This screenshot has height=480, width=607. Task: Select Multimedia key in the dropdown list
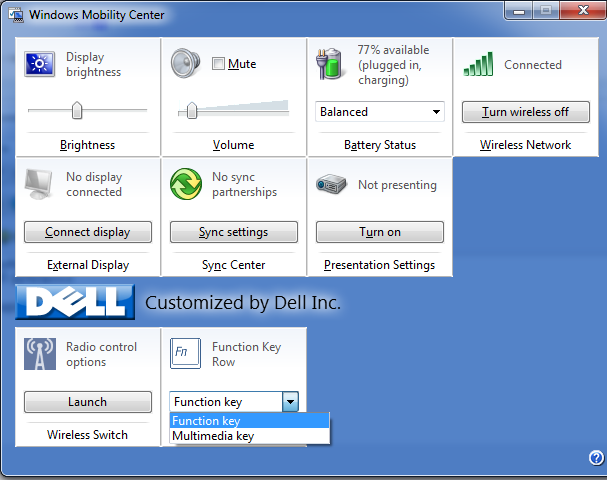(249, 436)
